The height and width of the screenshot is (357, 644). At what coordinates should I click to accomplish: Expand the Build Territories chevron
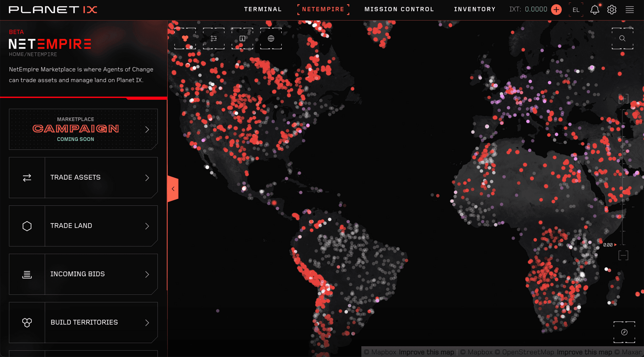(x=147, y=322)
